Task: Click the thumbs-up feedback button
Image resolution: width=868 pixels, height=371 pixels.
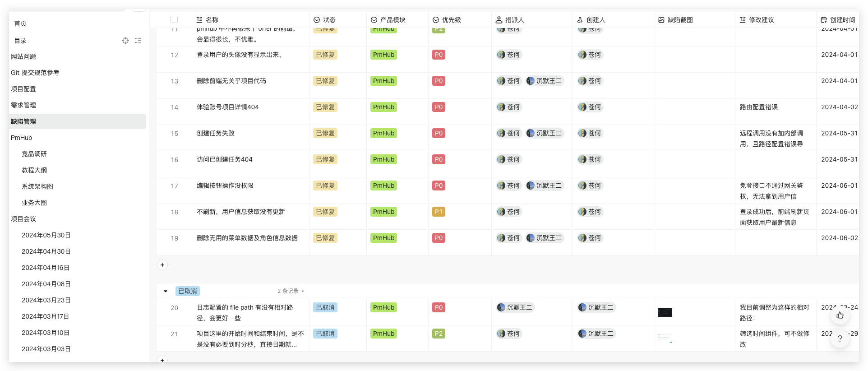Action: [x=840, y=315]
